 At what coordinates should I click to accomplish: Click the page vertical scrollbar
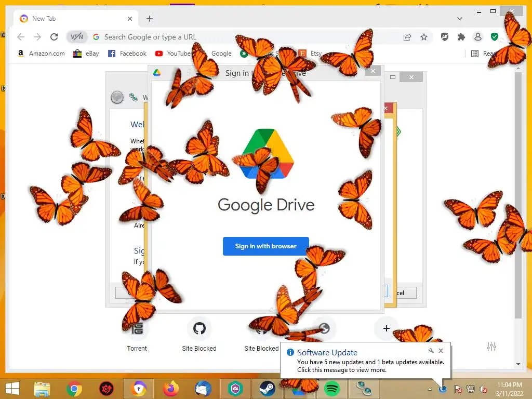pos(518,195)
